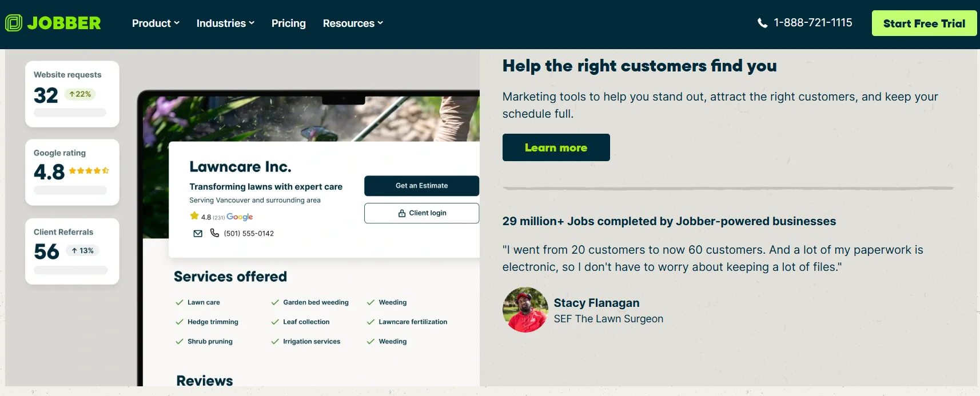Click the checkmark beside Irrigation services
This screenshot has width=980, height=396.
click(x=275, y=341)
